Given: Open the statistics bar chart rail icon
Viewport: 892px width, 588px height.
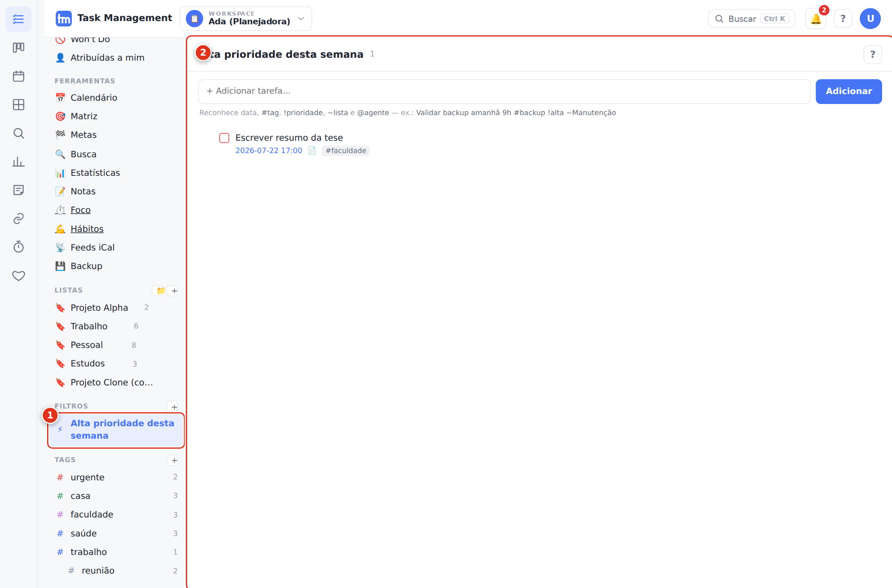Looking at the screenshot, I should click(x=19, y=162).
